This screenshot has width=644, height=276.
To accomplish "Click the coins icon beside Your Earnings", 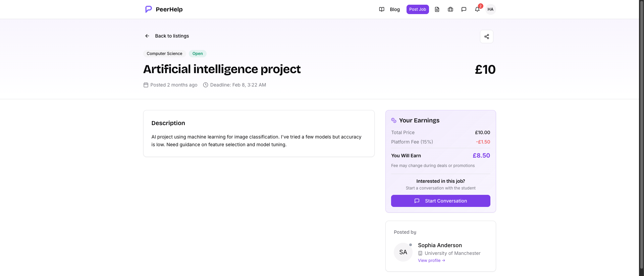I will pos(394,120).
